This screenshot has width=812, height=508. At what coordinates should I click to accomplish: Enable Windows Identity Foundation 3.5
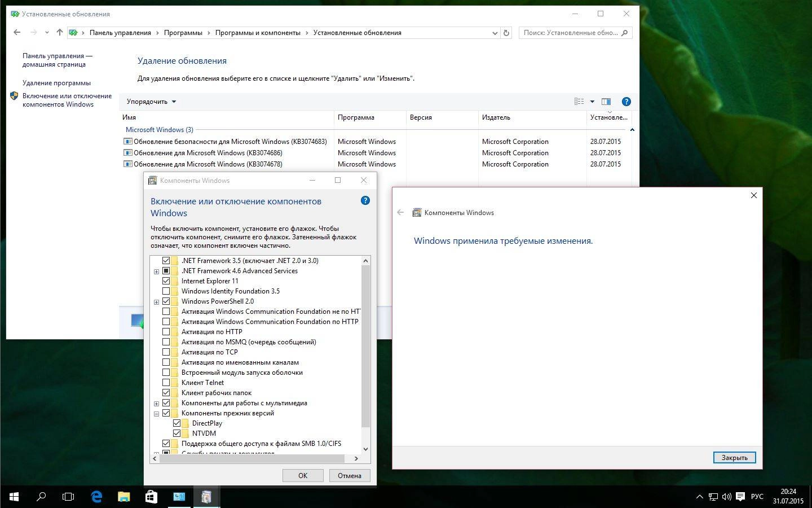coord(166,291)
